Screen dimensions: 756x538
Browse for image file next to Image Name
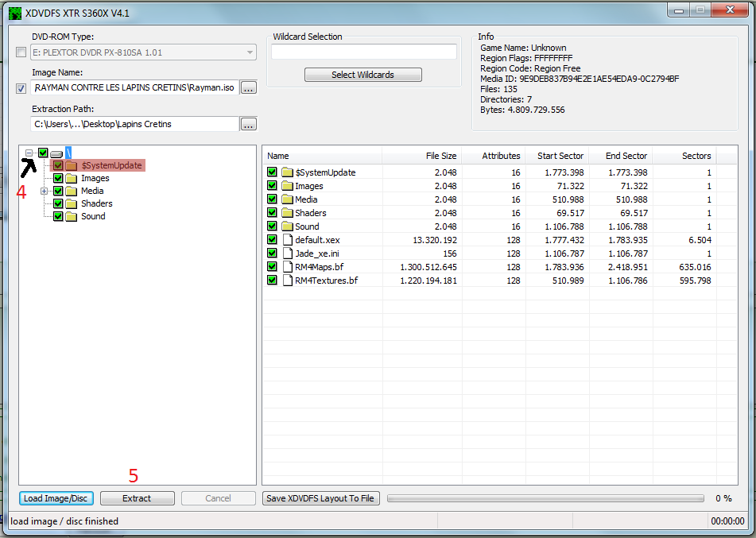(x=248, y=87)
